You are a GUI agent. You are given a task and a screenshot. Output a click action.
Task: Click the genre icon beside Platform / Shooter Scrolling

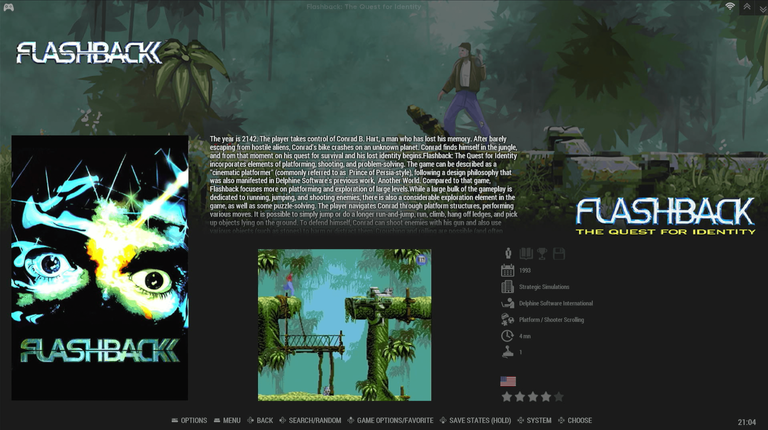point(507,319)
